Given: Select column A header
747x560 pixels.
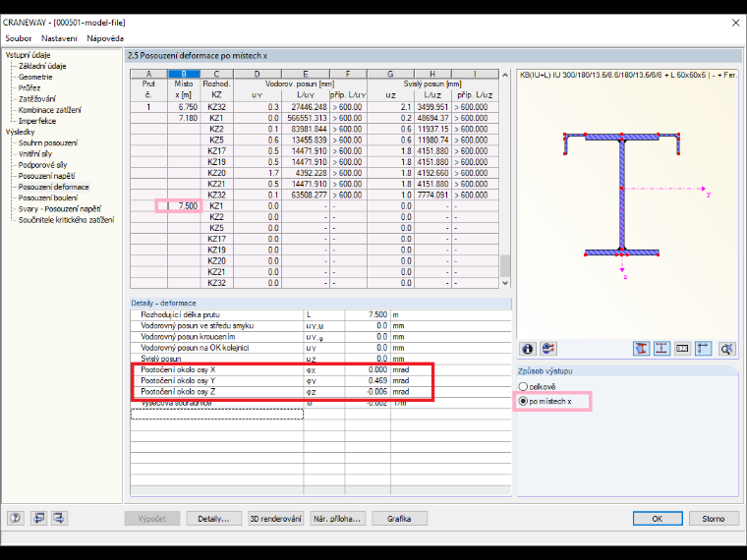Looking at the screenshot, I should pos(149,74).
